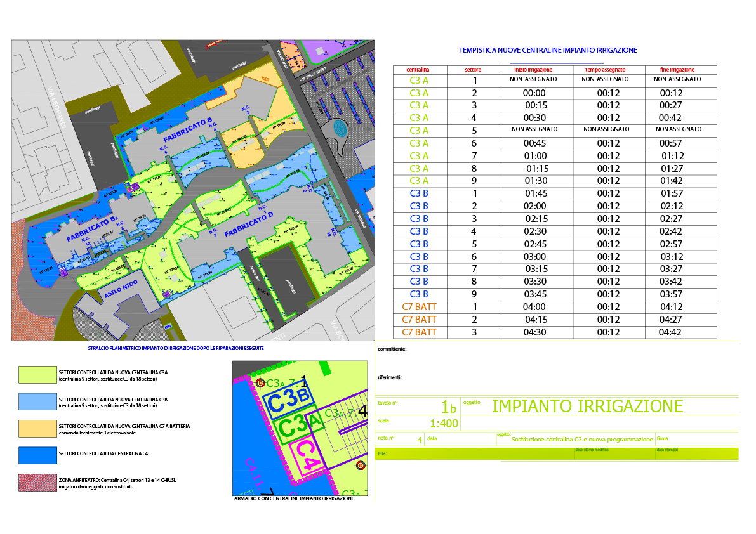Click the 'settore' column header
Viewport: 756px width, 534px height.
click(x=473, y=70)
